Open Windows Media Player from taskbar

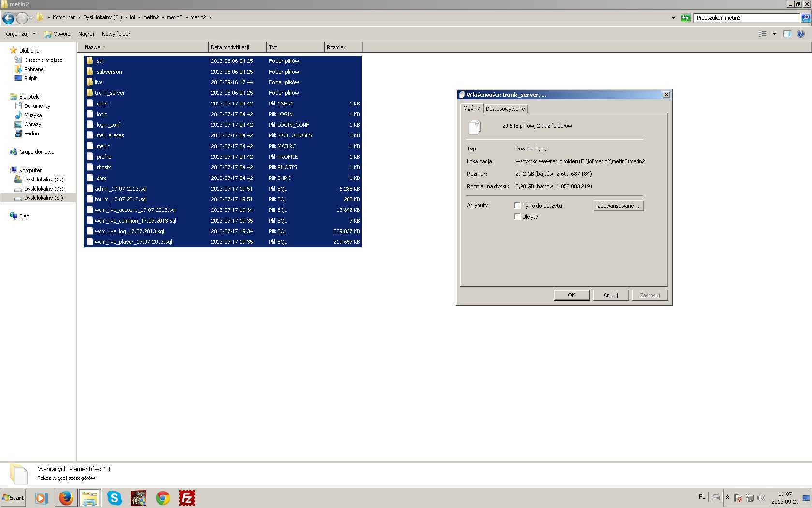tap(41, 498)
